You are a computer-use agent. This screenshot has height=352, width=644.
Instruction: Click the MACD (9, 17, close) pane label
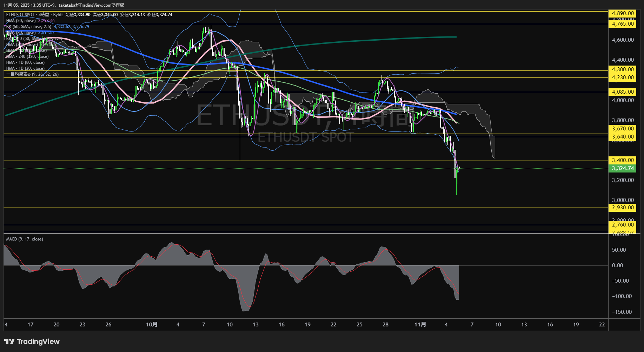tap(25, 239)
